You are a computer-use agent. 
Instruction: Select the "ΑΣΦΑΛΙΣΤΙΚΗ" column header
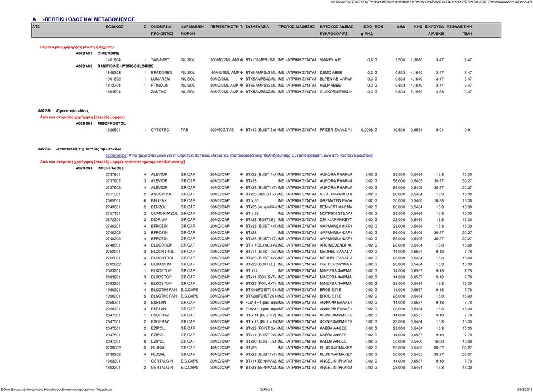point(459,27)
